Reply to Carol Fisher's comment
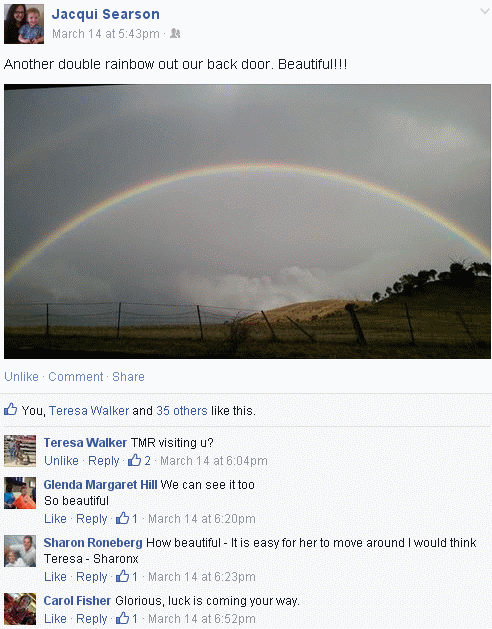Screen dimensions: 492x629 click(91, 619)
